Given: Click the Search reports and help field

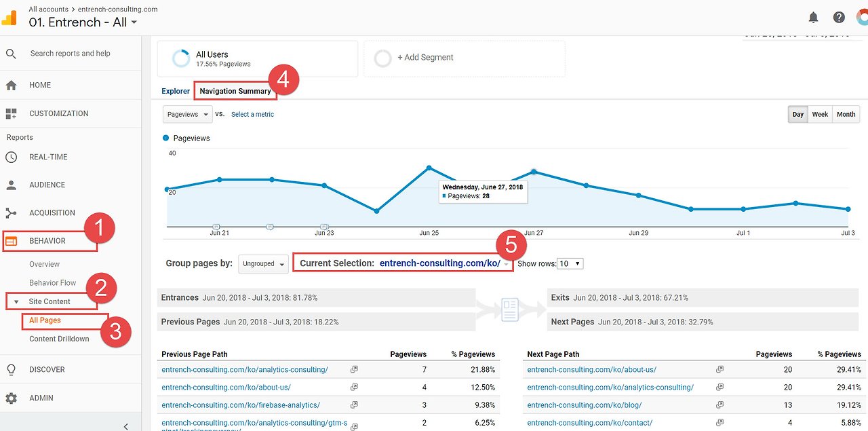Looking at the screenshot, I should (x=71, y=54).
